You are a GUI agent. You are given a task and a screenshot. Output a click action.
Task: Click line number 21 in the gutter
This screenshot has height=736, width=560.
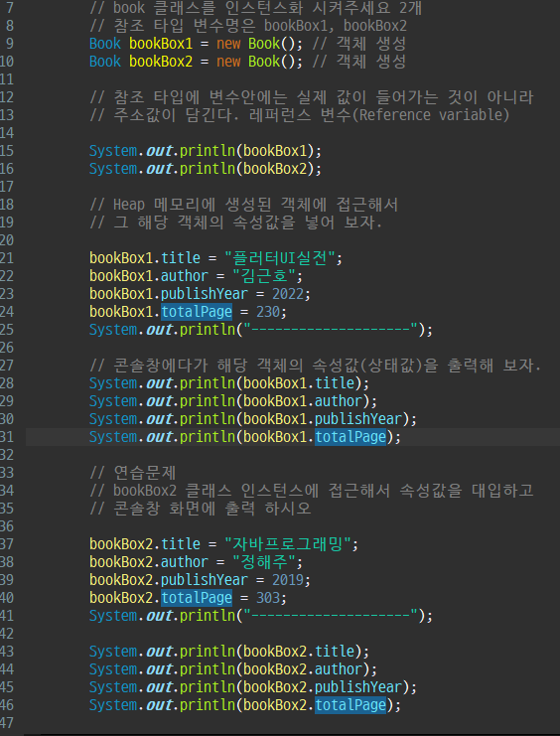click(x=7, y=258)
